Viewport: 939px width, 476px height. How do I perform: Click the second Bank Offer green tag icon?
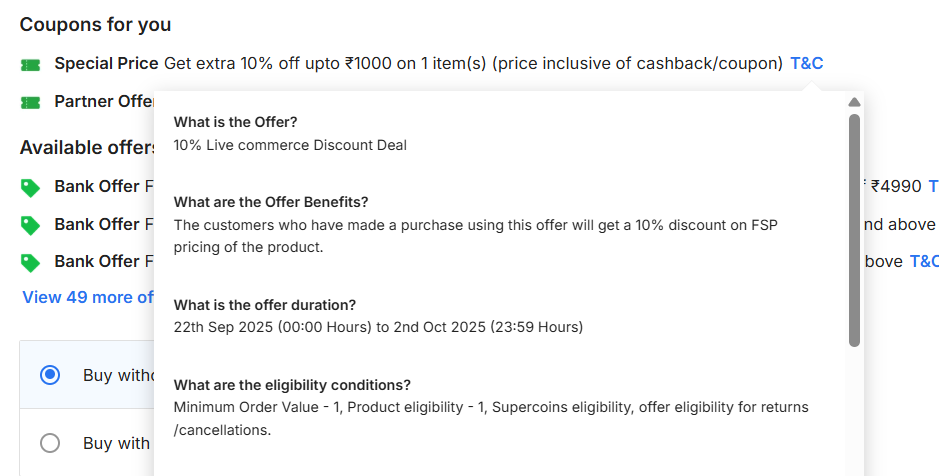(x=30, y=225)
